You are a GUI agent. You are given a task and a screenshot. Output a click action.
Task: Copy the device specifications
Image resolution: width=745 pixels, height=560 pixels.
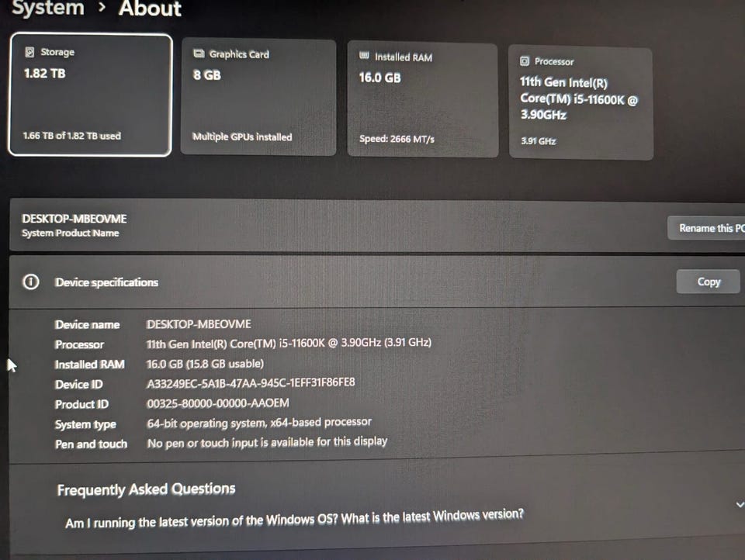click(708, 282)
